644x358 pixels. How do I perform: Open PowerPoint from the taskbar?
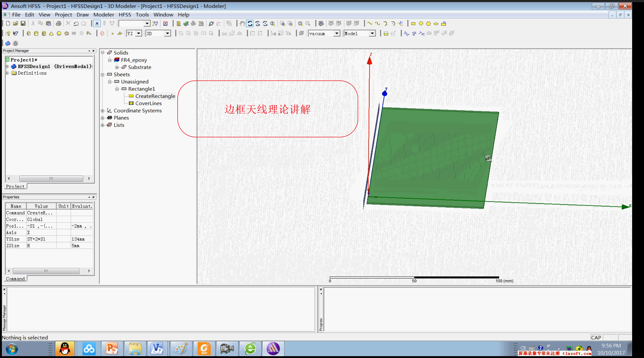point(112,349)
